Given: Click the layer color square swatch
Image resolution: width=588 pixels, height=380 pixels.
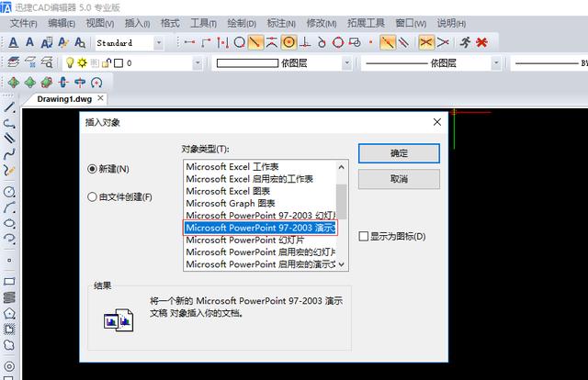Looking at the screenshot, I should (x=119, y=63).
